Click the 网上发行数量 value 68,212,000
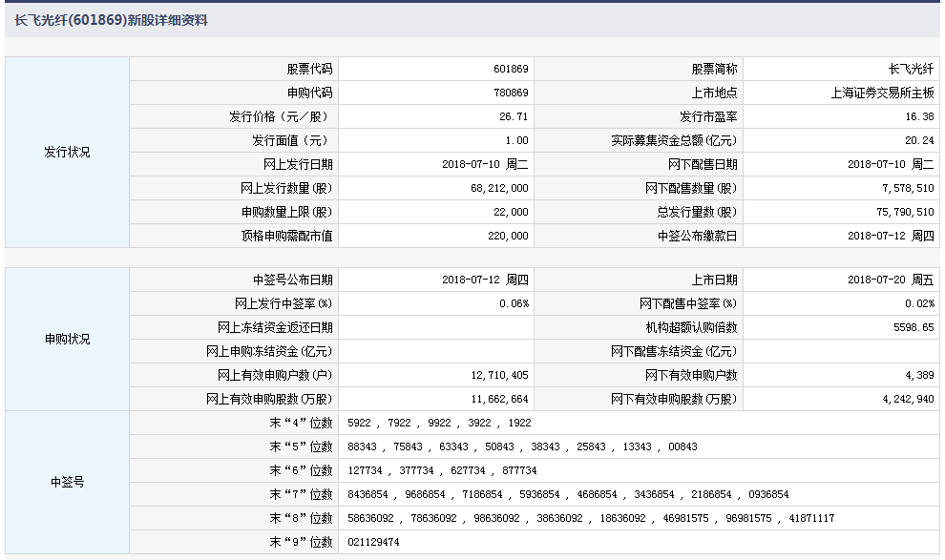 point(499,188)
